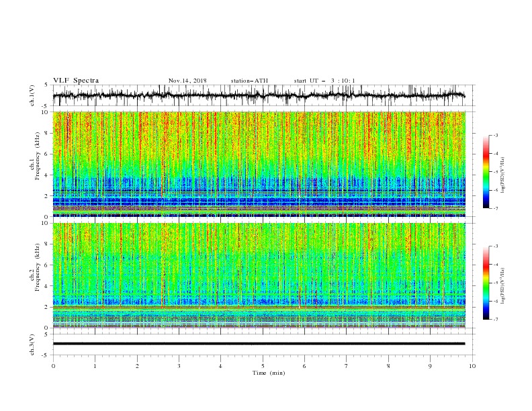Screen dimensions: 532x411
Task: Click the time axis tick label "5"
Action: 263,366
